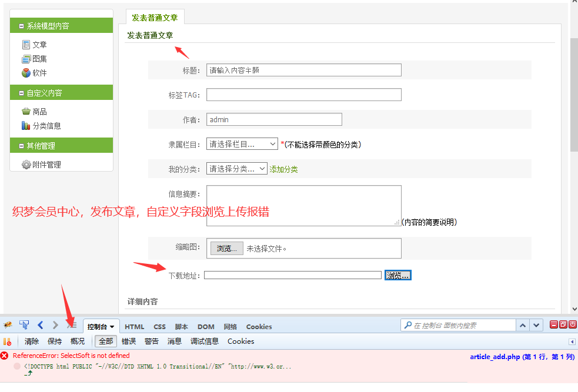Click the Firebug bug icon
Viewport: 578px width, 392px height.
coord(8,324)
